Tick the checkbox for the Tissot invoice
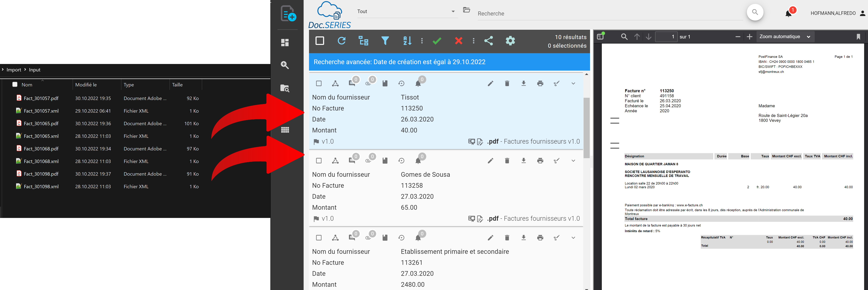 coord(319,83)
